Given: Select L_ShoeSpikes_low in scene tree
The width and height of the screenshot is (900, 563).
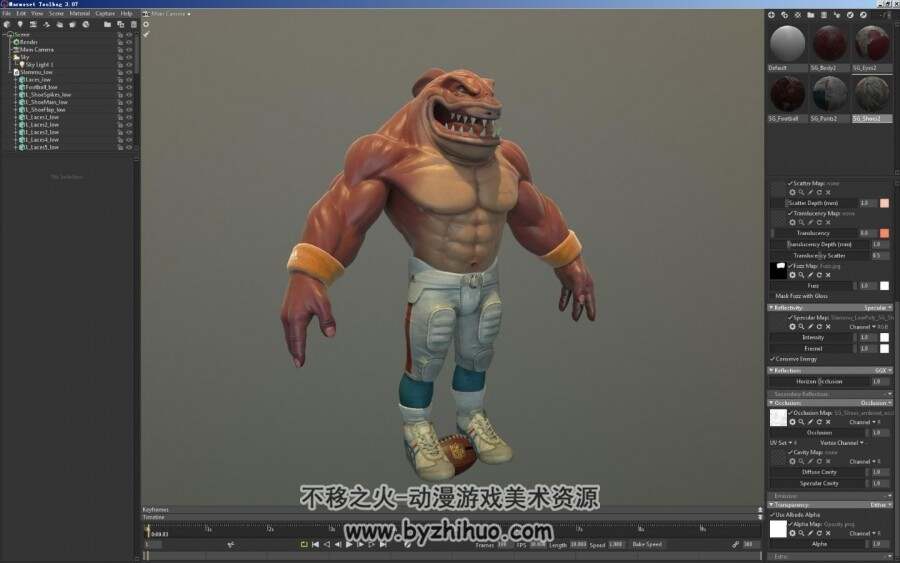Looking at the screenshot, I should pyautogui.click(x=48, y=95).
